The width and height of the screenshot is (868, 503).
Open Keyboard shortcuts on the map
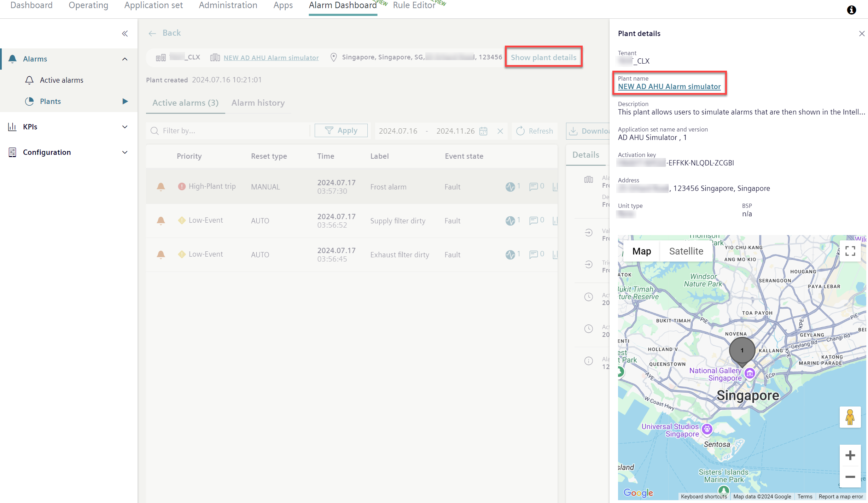pyautogui.click(x=704, y=497)
